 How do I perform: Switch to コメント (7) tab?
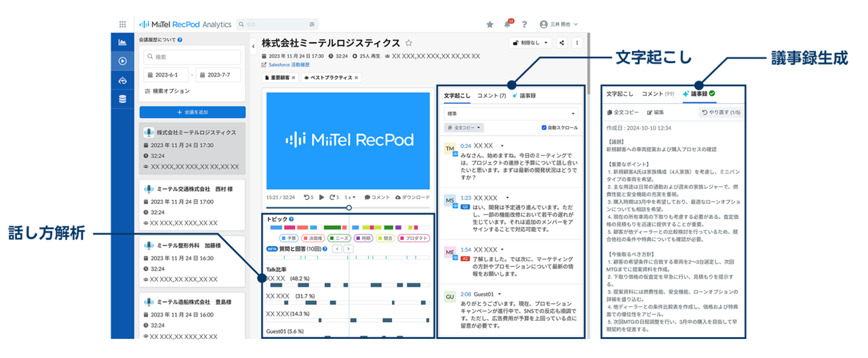[x=492, y=96]
